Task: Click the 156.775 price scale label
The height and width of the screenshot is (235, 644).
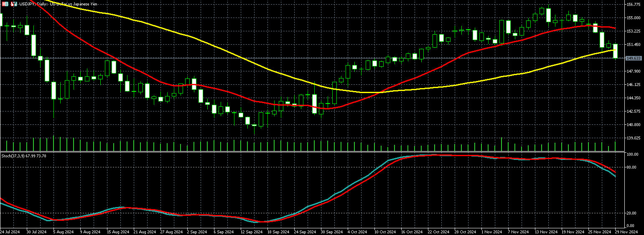Action: click(x=634, y=5)
